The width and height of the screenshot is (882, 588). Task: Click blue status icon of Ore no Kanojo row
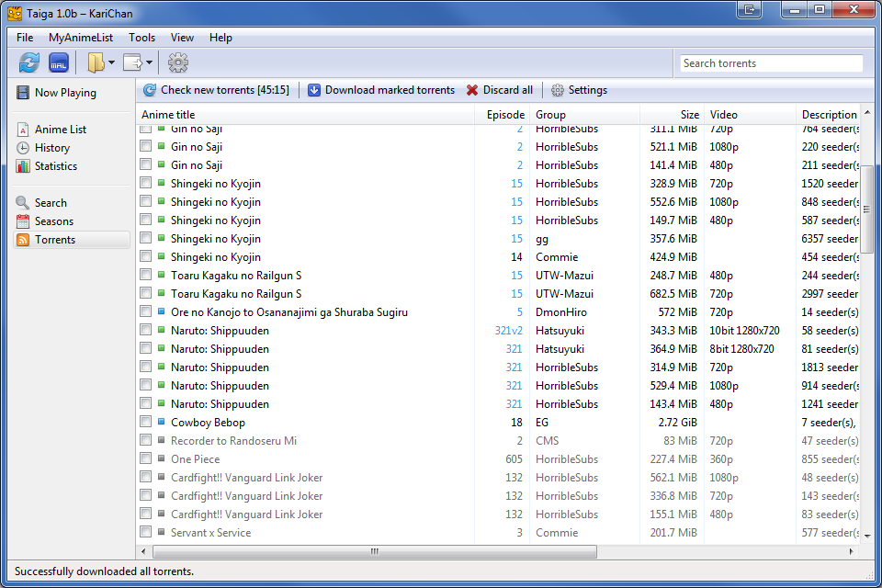coord(162,311)
